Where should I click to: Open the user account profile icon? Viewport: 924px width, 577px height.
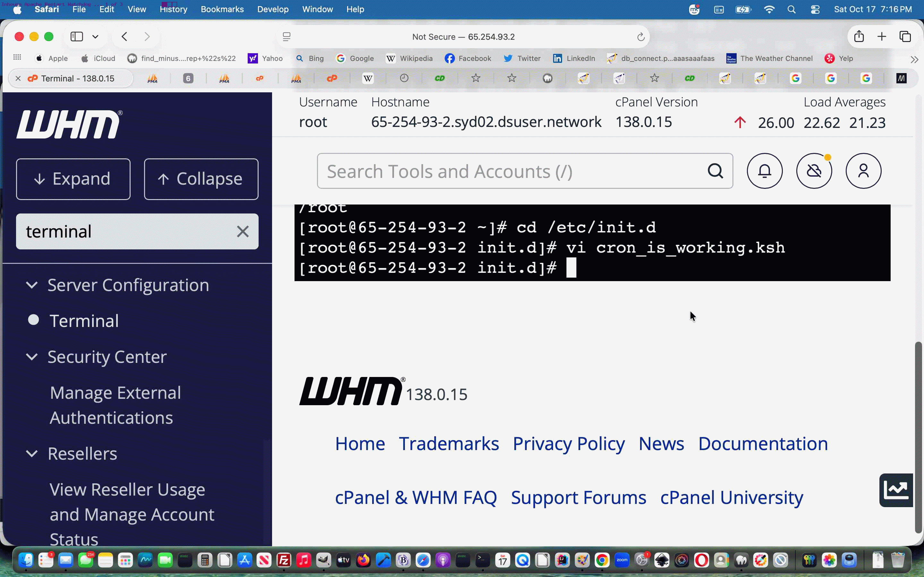point(863,171)
